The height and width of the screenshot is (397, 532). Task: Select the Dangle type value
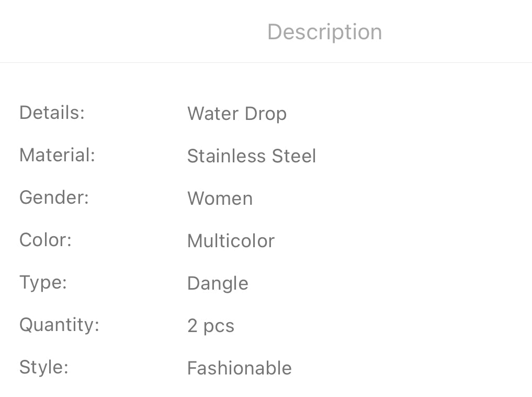(218, 283)
